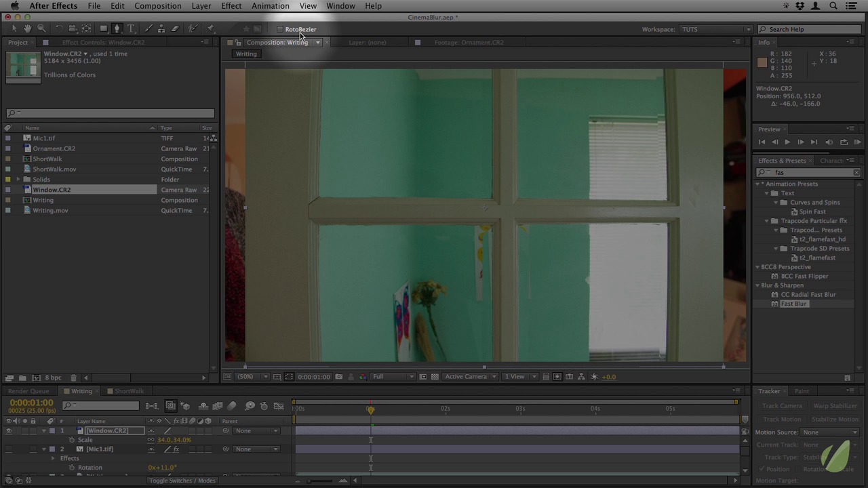Viewport: 868px width, 488px height.
Task: Toggle the Scale stopwatch for Window.CR2
Action: pyautogui.click(x=71, y=440)
